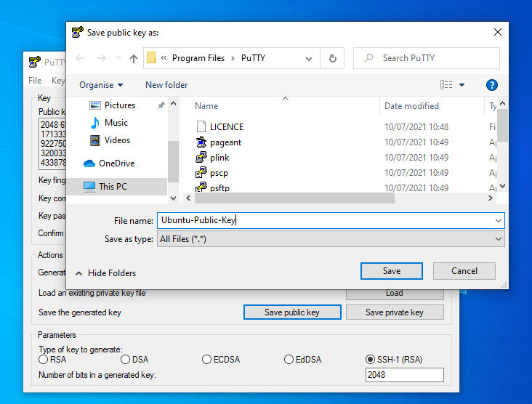Select Pictures in navigation pane
Viewport: 532px width, 404px height.
(120, 105)
